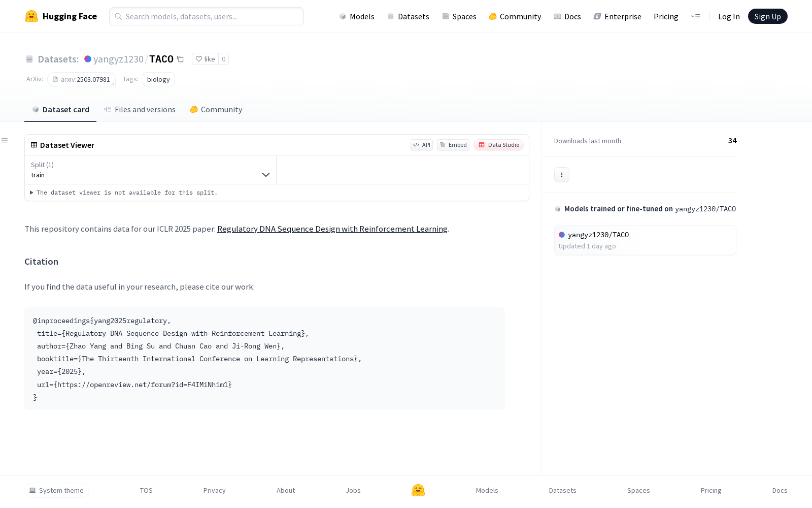Open the sidebar hamburger menu icon
812x508 pixels.
[x=5, y=140]
